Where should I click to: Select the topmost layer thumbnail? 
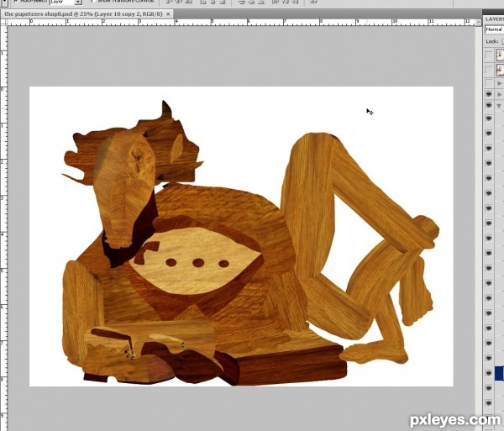point(500,55)
